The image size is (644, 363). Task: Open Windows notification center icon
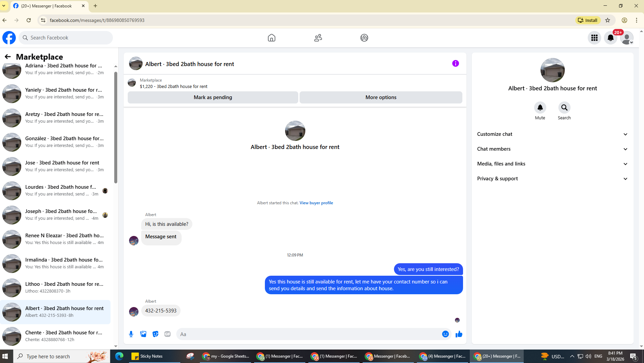(x=634, y=356)
